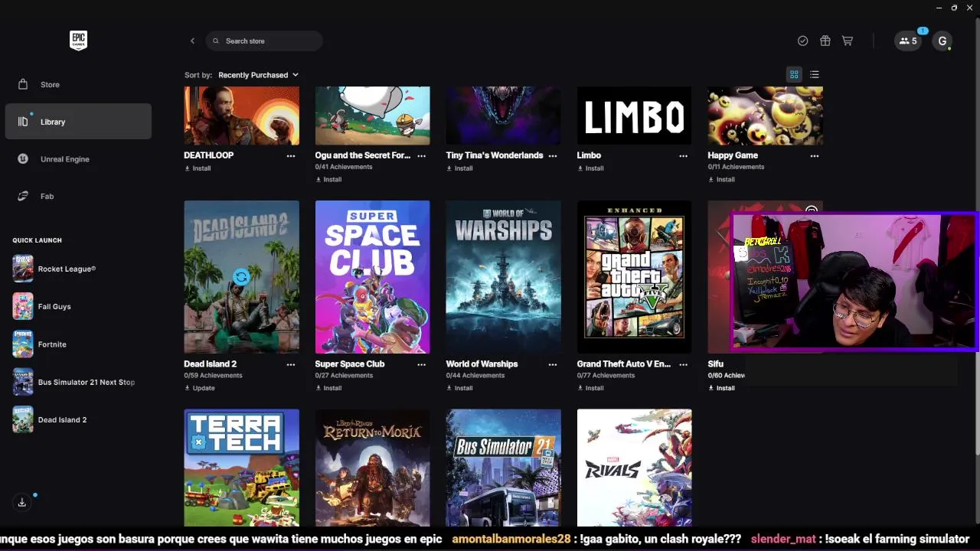
Task: Install Grand Theft Auto V Enhanced
Action: (590, 388)
